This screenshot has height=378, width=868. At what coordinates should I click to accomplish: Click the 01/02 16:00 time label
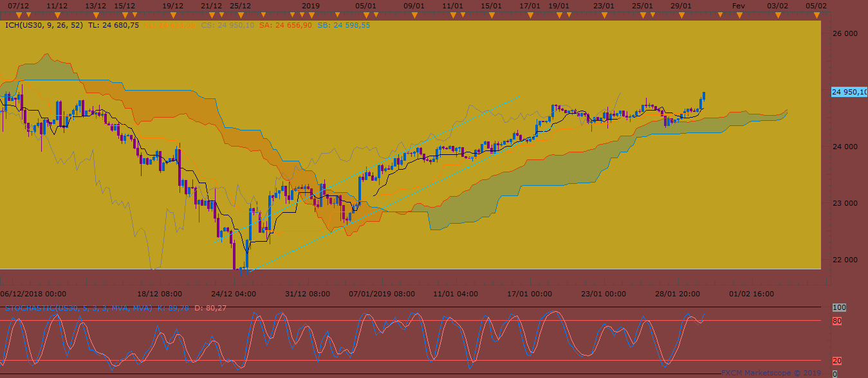coord(752,294)
